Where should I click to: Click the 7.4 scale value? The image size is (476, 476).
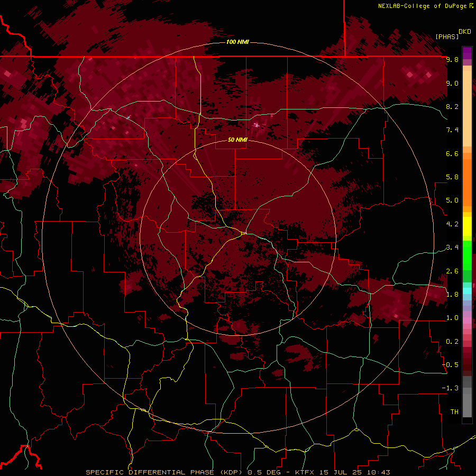click(452, 130)
